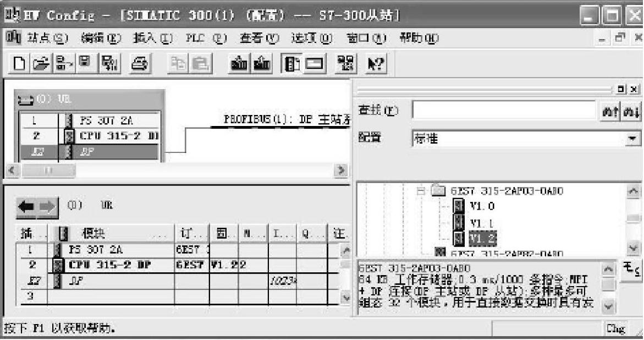Click the 模块 column header

pyautogui.click(x=112, y=234)
